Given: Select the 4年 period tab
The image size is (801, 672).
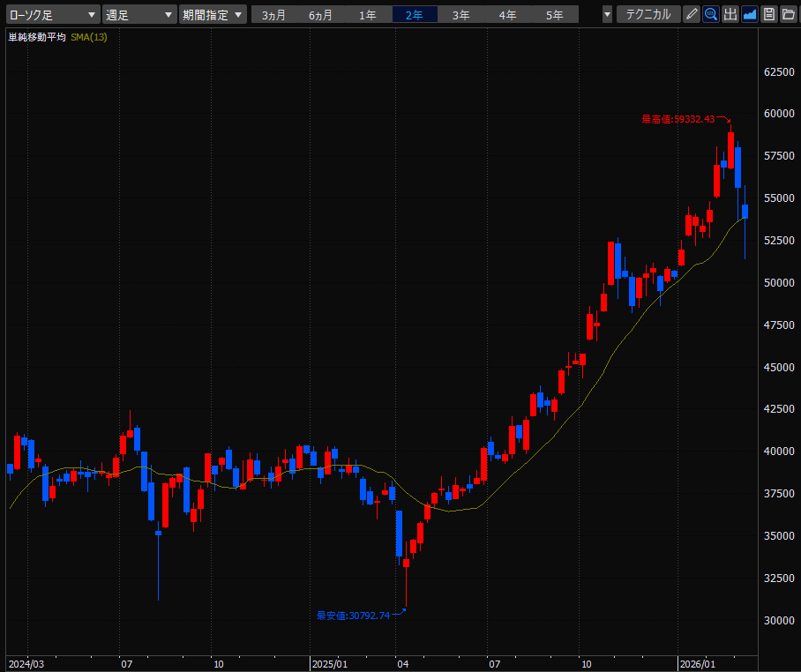Looking at the screenshot, I should [508, 15].
